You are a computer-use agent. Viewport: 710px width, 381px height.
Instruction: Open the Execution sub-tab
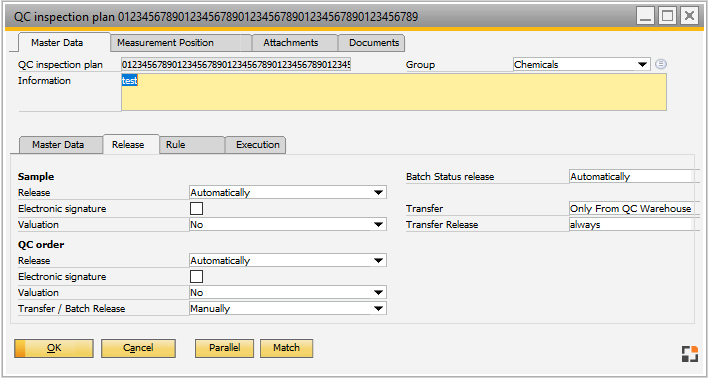255,145
